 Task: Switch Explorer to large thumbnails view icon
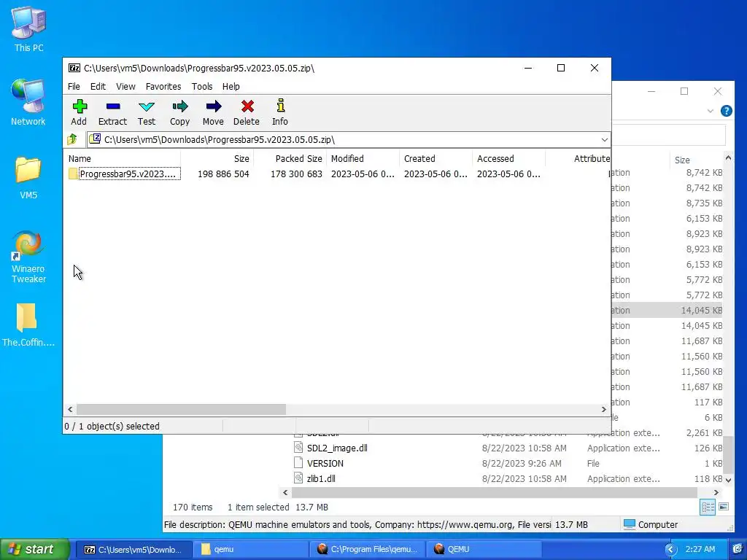[724, 507]
